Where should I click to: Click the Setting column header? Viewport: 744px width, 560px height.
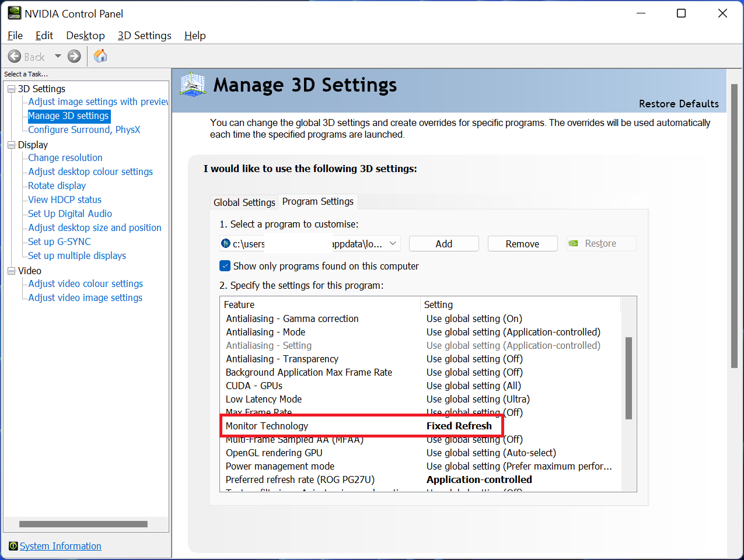pos(521,304)
